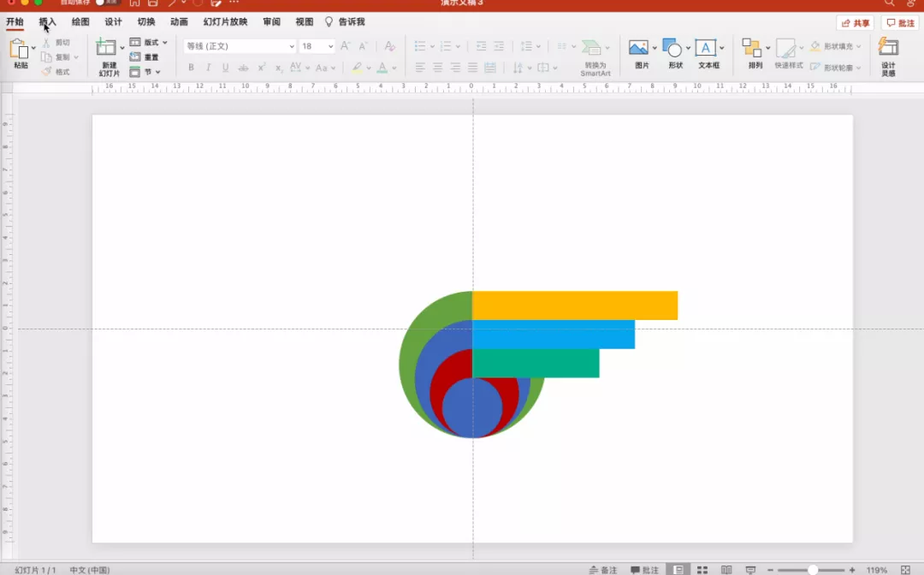Click the Share (共享) button
The height and width of the screenshot is (575, 924).
click(855, 23)
